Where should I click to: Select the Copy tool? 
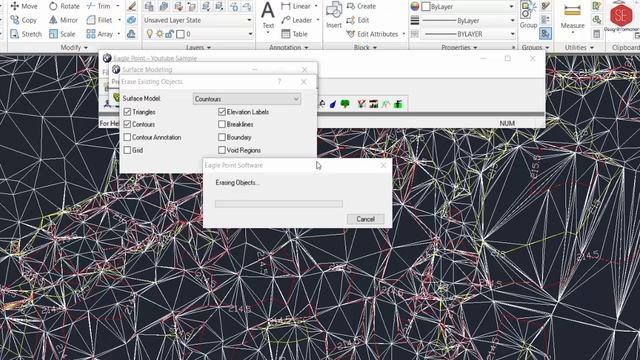pyautogui.click(x=24, y=20)
